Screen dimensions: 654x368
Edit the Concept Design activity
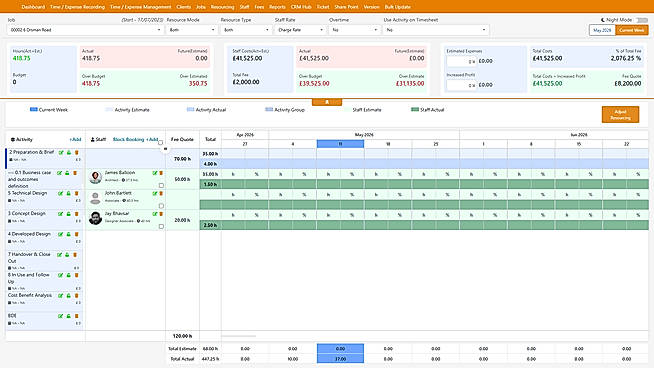pos(61,214)
